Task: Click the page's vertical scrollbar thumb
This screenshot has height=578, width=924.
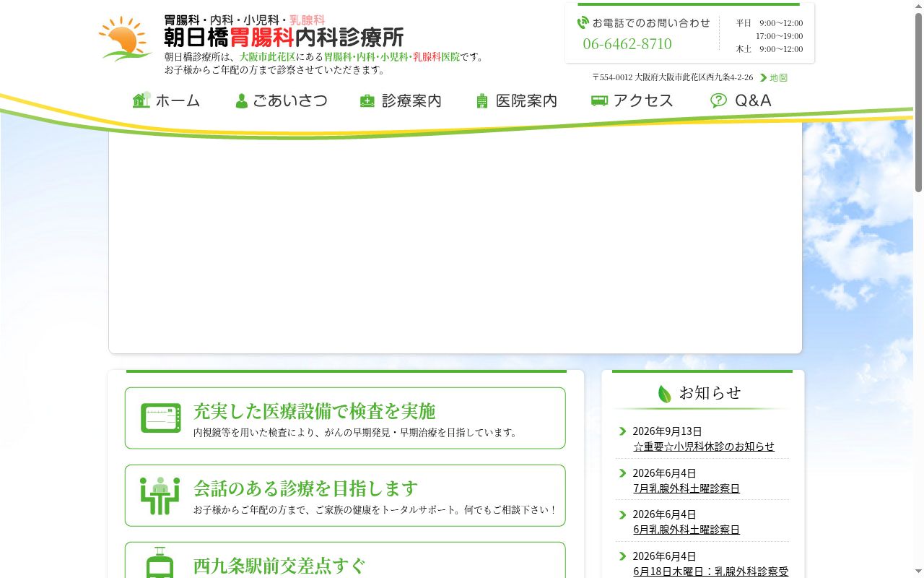Action: tap(918, 102)
